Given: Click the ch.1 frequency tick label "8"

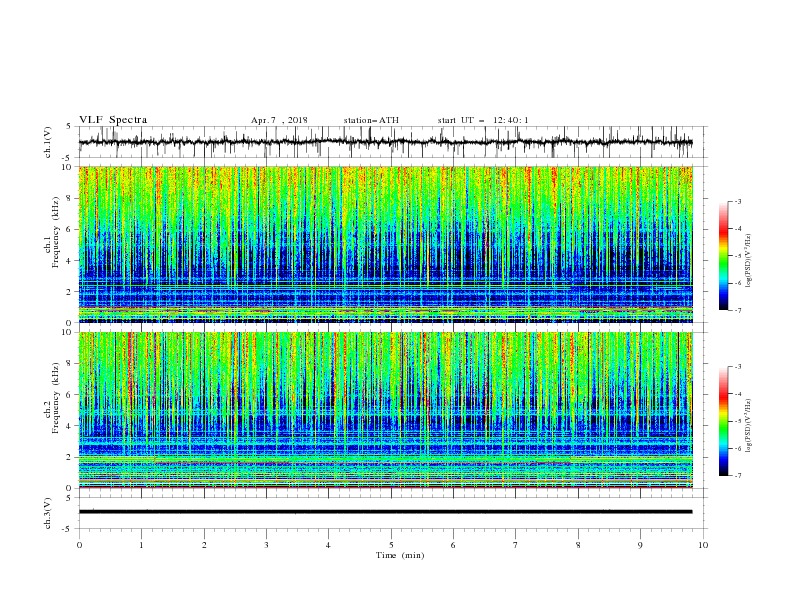Looking at the screenshot, I should [69, 198].
